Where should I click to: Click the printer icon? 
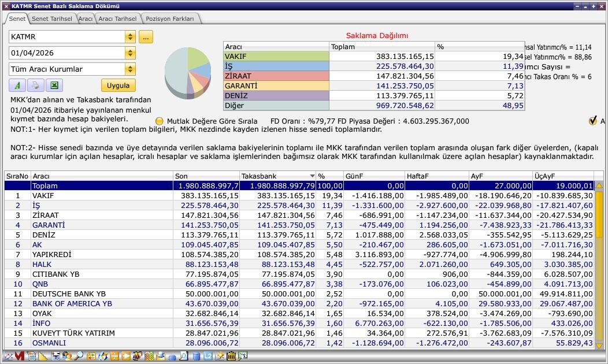[35, 86]
